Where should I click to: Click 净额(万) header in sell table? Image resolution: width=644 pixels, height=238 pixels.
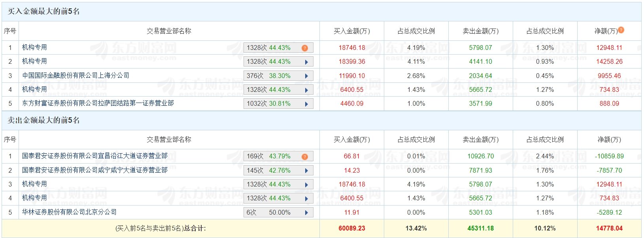[609, 139]
